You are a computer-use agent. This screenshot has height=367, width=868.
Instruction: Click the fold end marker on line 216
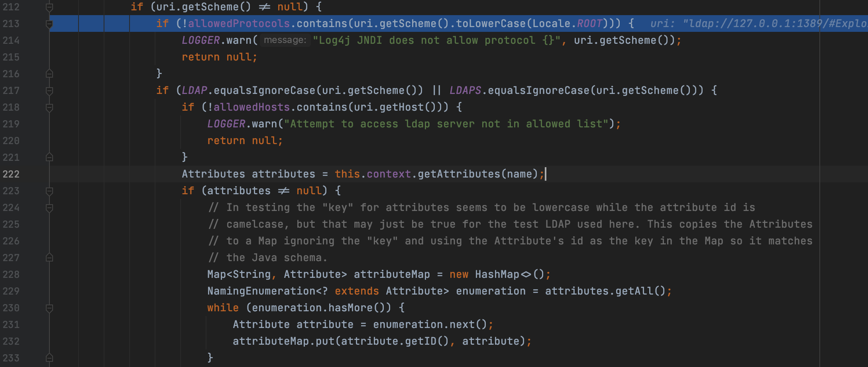(x=49, y=74)
